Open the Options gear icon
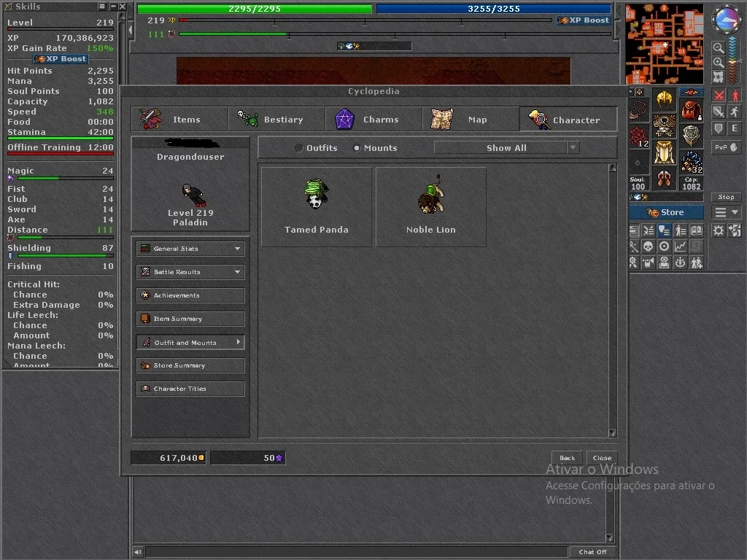Viewport: 747px width, 560px height. coord(719,230)
